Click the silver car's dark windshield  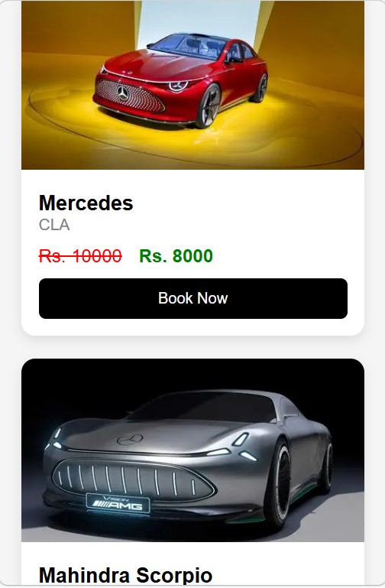click(202, 407)
